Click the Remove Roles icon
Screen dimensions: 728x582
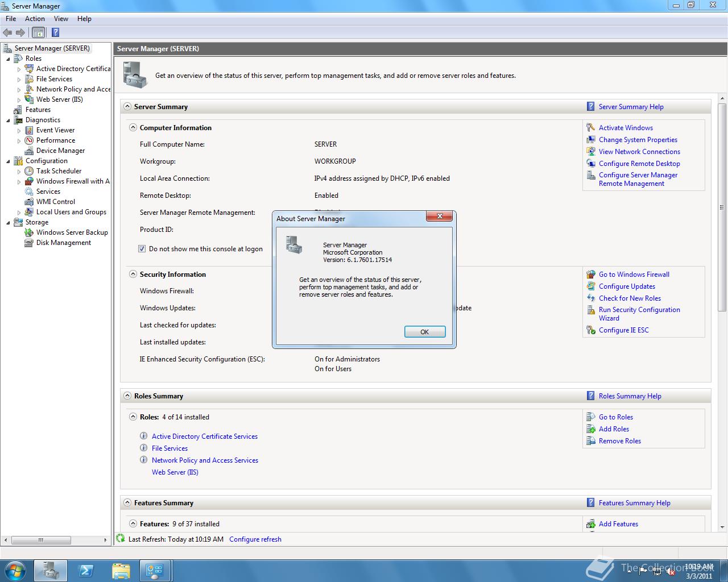[x=591, y=441]
